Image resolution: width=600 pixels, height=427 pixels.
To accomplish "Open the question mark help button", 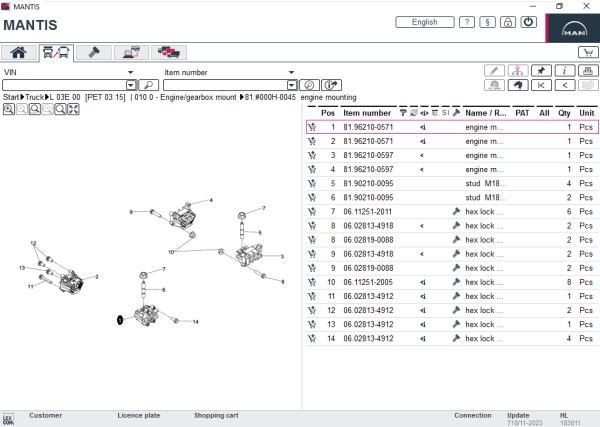I will pyautogui.click(x=467, y=22).
